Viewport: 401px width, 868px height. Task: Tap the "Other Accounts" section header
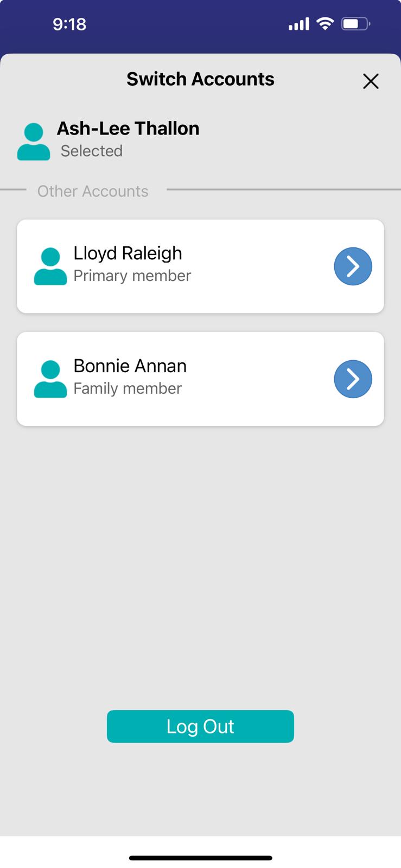93,192
